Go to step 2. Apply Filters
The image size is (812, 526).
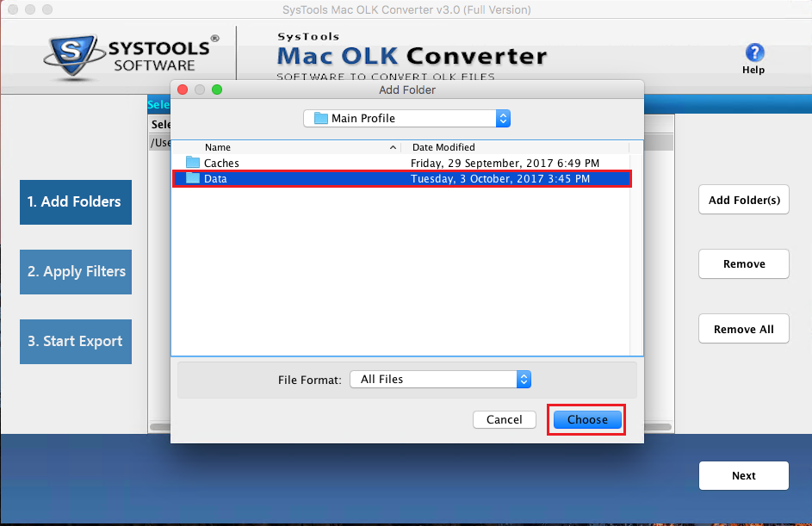(76, 272)
